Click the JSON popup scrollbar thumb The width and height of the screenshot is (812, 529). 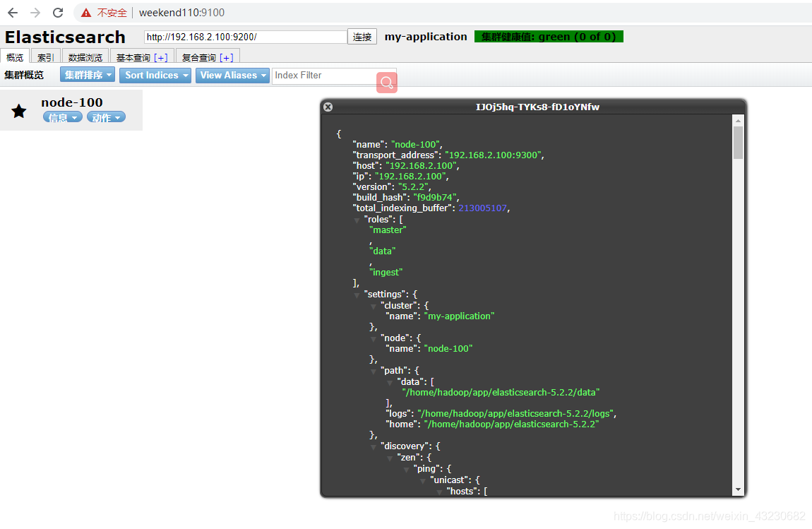tap(738, 143)
